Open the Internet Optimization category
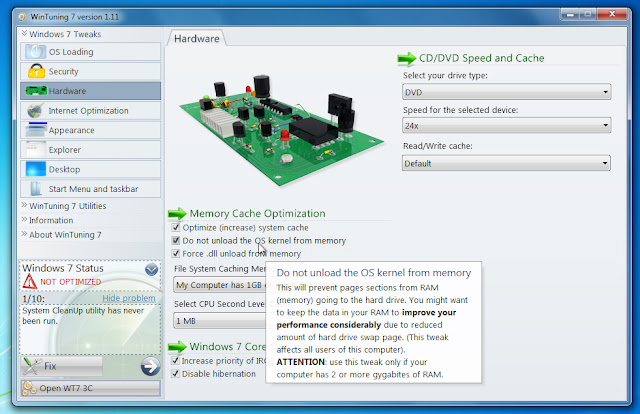Viewport: 640px width, 414px height. tap(90, 110)
